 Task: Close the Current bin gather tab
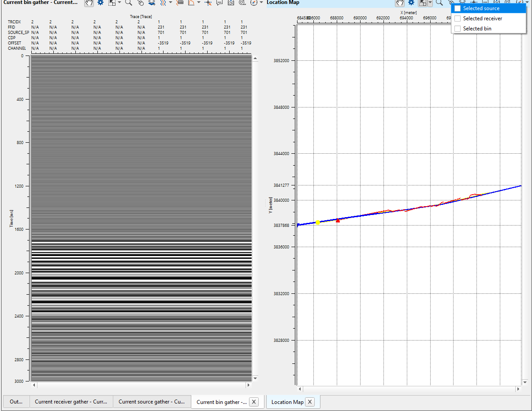pos(254,402)
